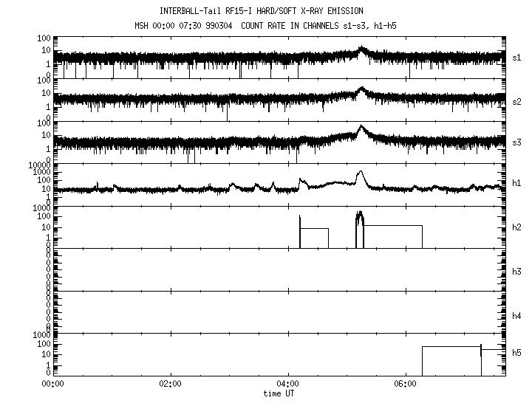Click the s1 channel label
The width and height of the screenshot is (532, 406).
click(x=516, y=57)
